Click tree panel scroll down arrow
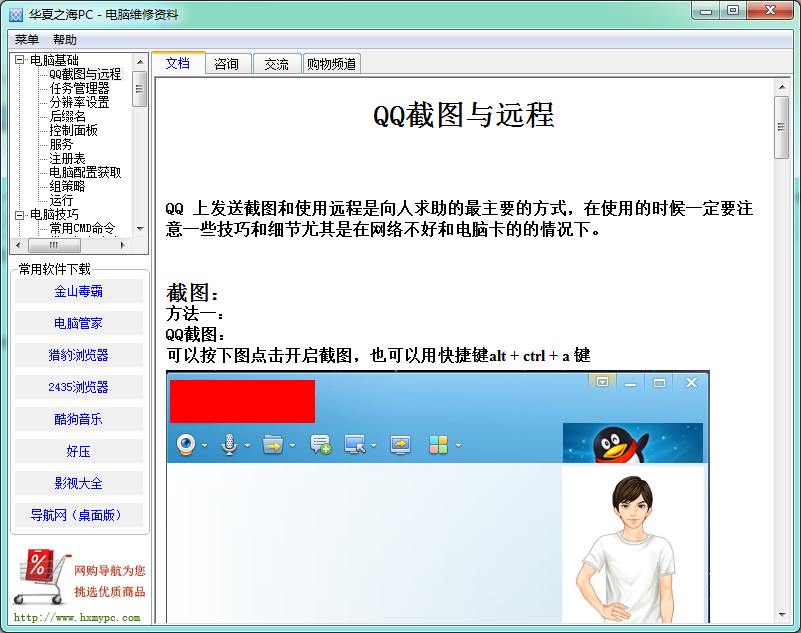The width and height of the screenshot is (801, 633). click(140, 228)
